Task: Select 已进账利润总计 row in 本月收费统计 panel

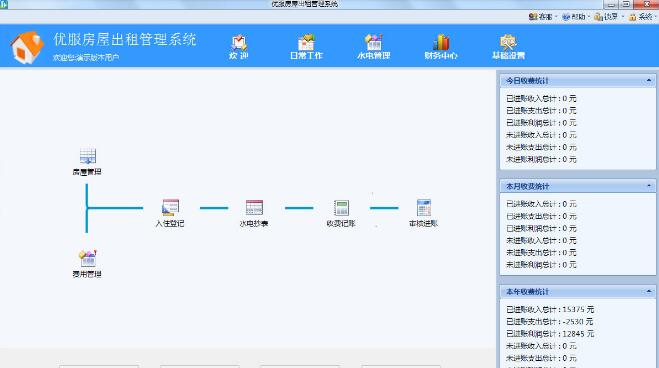Action: tap(541, 228)
